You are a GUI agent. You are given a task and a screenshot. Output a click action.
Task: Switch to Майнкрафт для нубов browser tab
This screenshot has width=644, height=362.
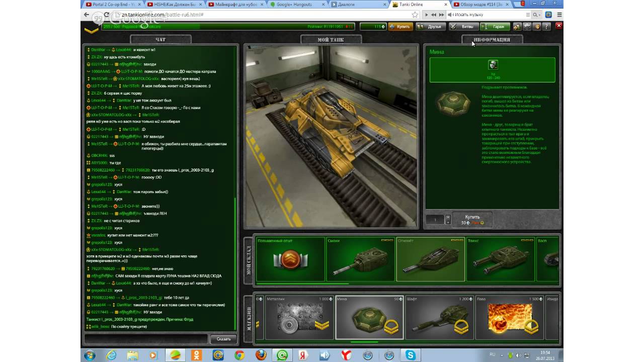pos(235,5)
